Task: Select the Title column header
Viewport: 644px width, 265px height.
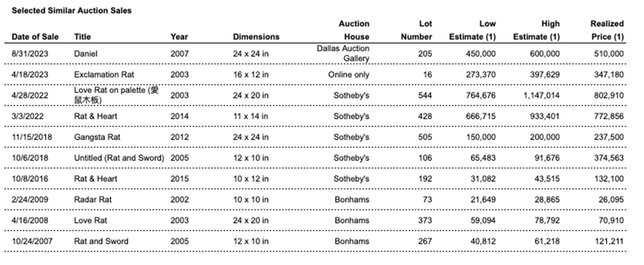Action: coord(82,37)
